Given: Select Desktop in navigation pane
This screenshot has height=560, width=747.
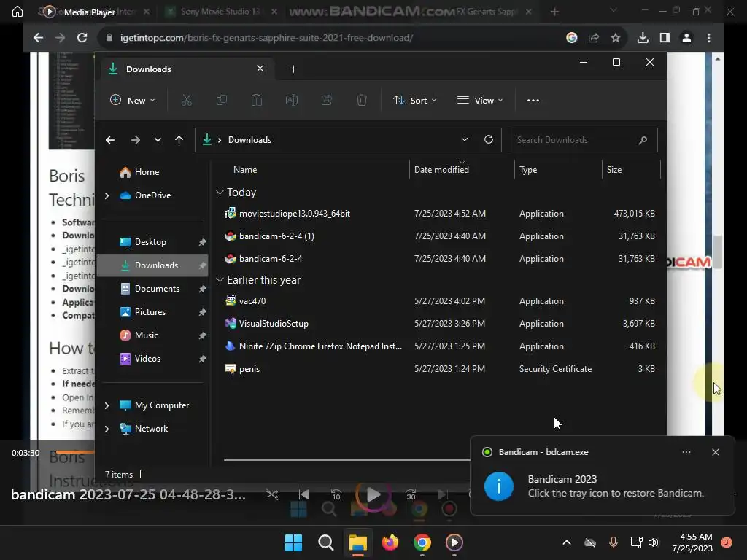Looking at the screenshot, I should click(152, 242).
